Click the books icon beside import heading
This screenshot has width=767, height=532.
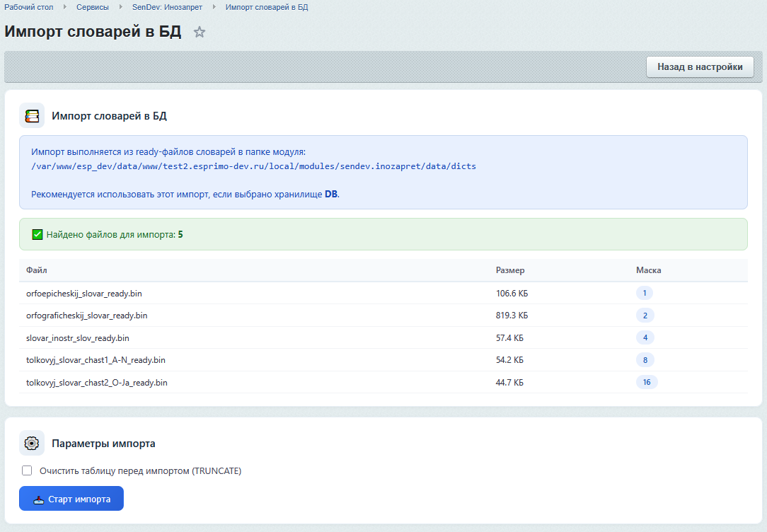[32, 115]
